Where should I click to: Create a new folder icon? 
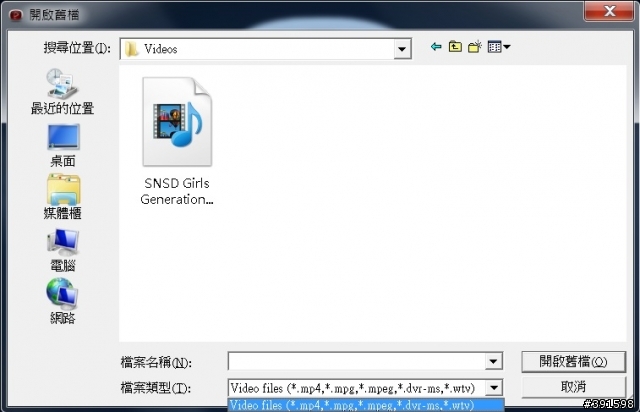475,47
